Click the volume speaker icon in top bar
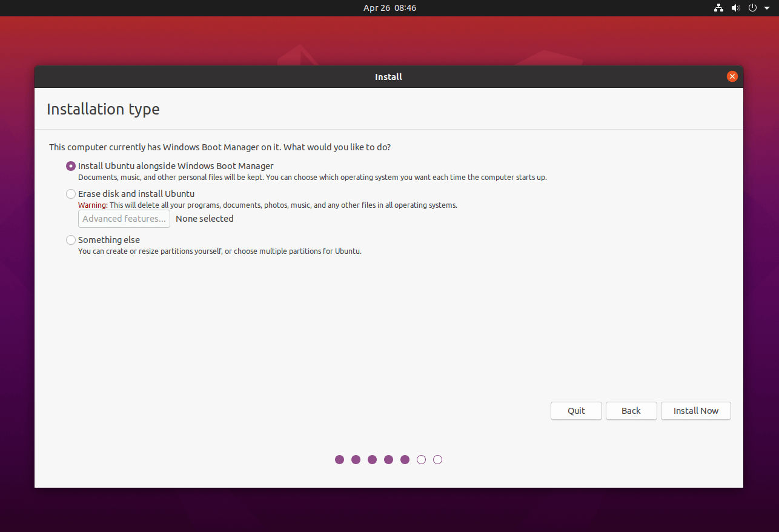This screenshot has height=532, width=779. coord(735,8)
